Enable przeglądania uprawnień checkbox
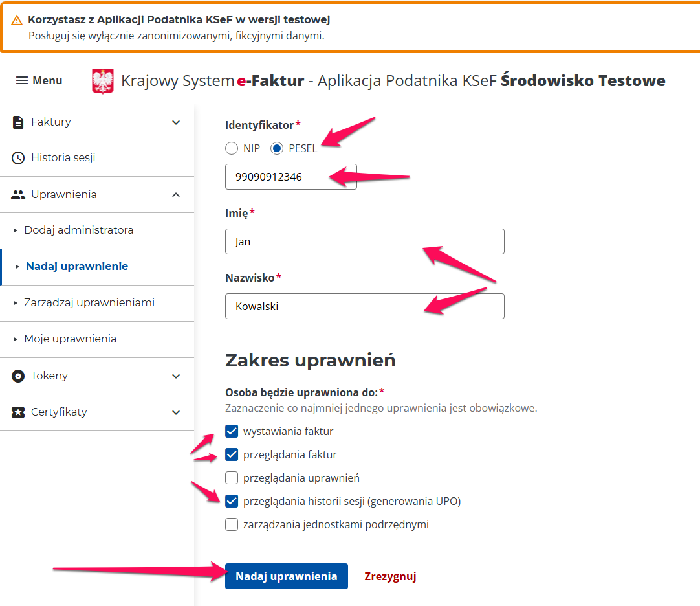This screenshot has height=606, width=700. tap(232, 478)
